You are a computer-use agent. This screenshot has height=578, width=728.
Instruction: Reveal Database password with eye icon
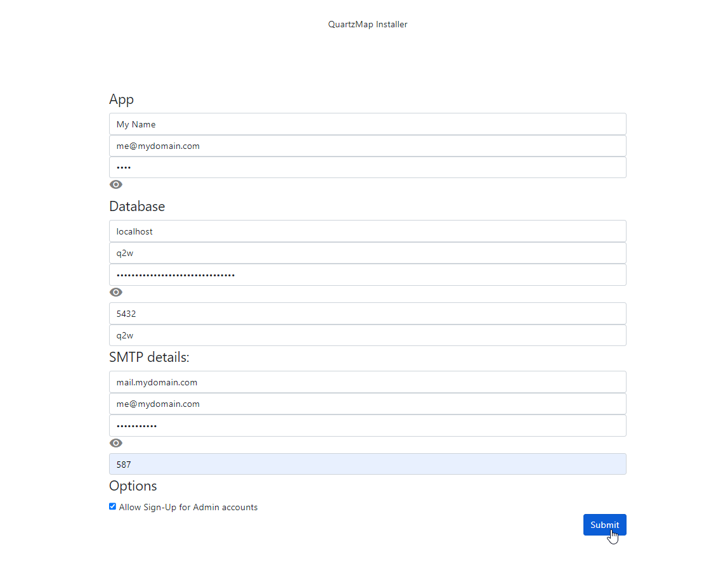pos(116,292)
